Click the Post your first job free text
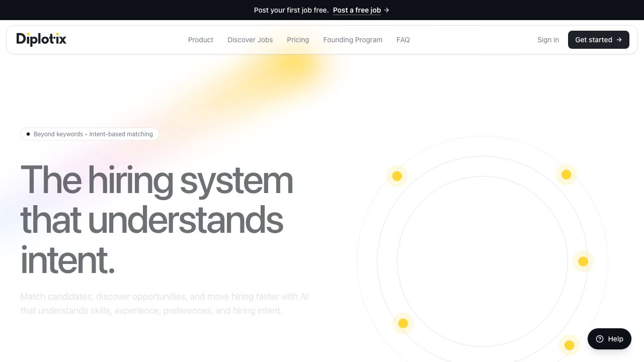This screenshot has width=644, height=362. click(x=291, y=10)
